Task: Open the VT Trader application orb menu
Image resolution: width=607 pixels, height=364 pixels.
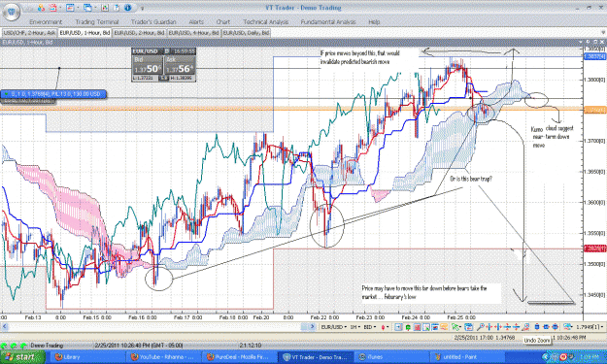Action: [x=11, y=11]
